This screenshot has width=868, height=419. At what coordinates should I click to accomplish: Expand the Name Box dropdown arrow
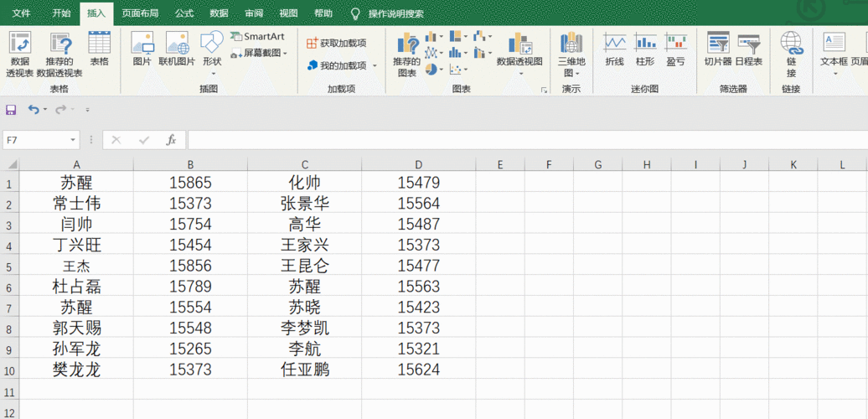tap(74, 140)
